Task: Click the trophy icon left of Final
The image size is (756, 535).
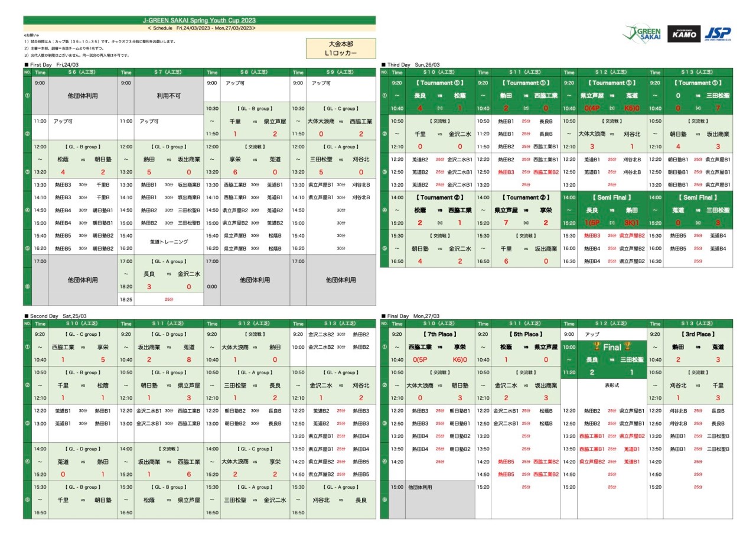Action: pos(596,347)
